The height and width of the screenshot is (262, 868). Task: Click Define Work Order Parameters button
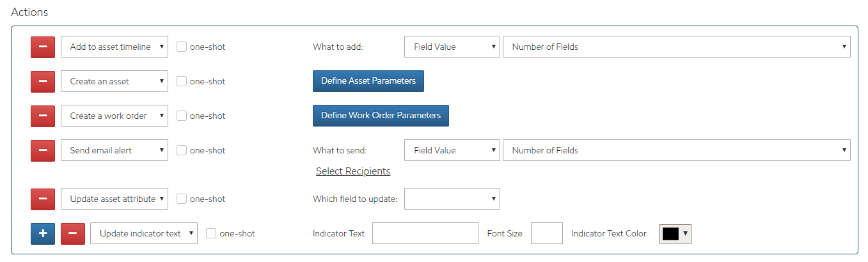(x=381, y=116)
